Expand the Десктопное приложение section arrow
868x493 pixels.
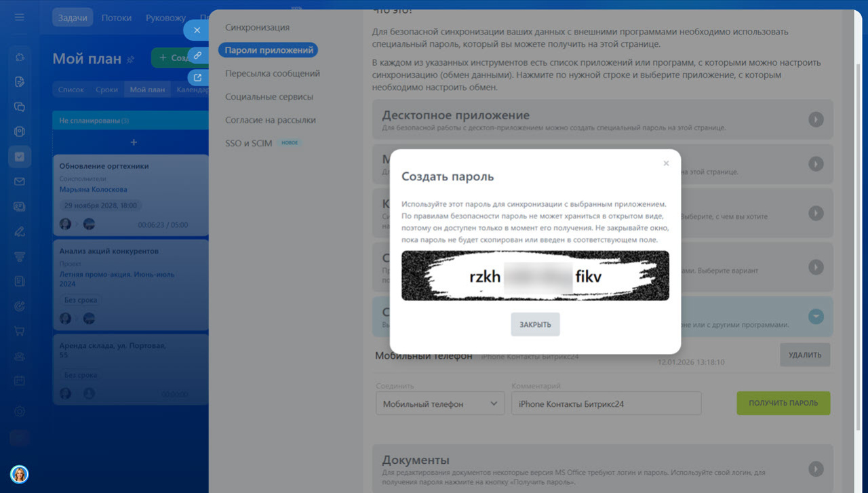816,119
